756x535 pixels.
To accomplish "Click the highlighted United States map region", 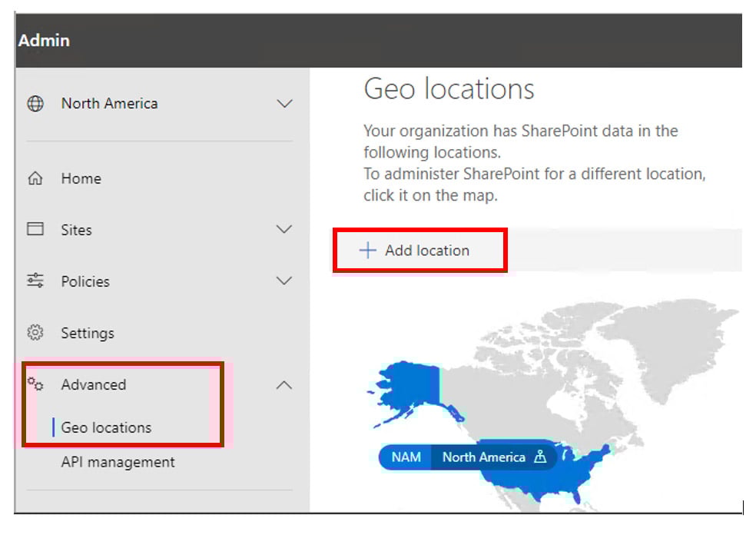I will point(545,480).
